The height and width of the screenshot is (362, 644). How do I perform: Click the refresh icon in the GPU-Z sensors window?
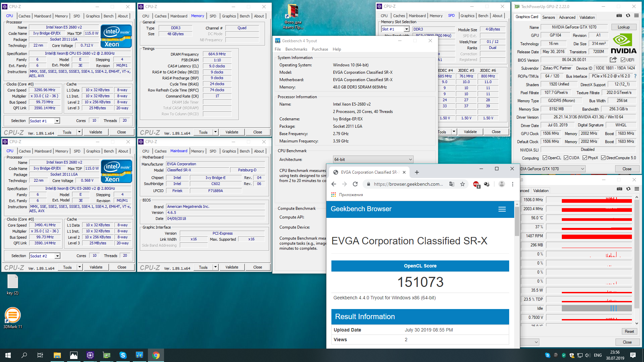coord(628,189)
